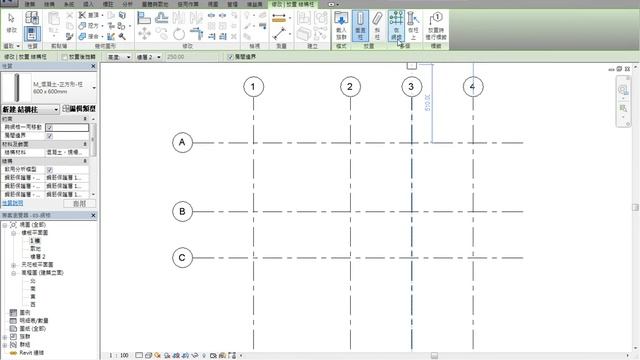Open the 插入 ribbon tab
Screen dimensions: 640x360
point(88,4)
